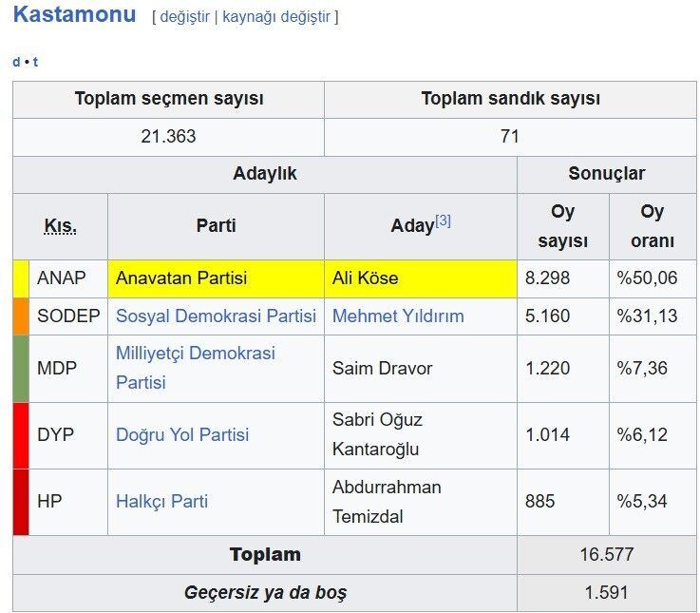The width and height of the screenshot is (700, 613).
Task: Click the green MDP color cell
Action: click(21, 369)
